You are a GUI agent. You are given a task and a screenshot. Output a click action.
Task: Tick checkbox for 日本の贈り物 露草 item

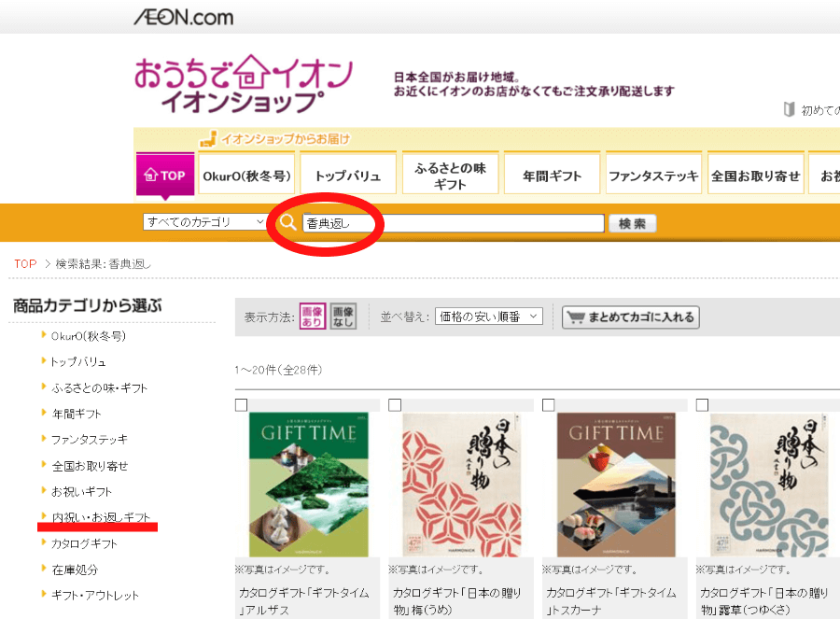point(702,404)
